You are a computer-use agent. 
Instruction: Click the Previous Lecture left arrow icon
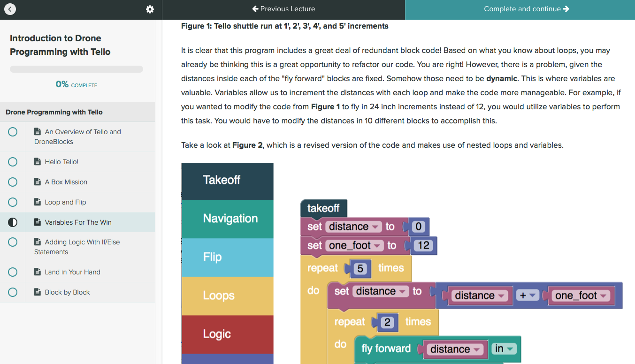(255, 9)
